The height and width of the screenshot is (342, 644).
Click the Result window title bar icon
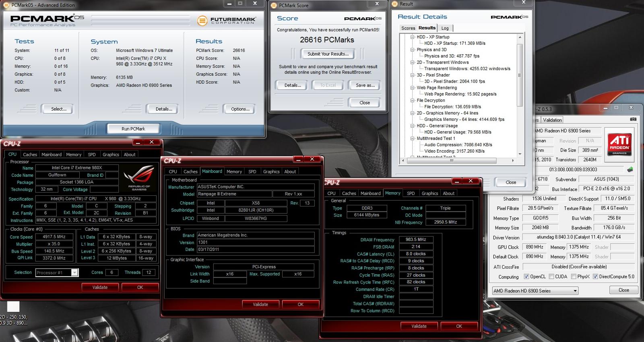tap(394, 4)
